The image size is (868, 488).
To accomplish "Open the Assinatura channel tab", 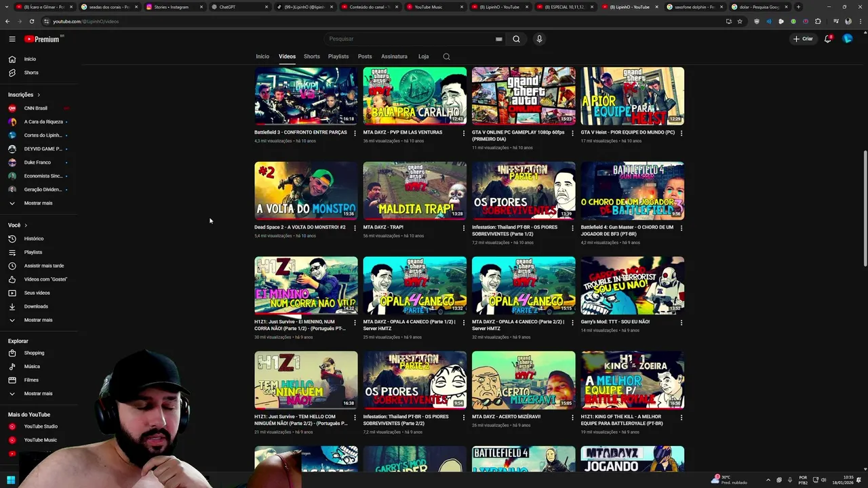I will click(394, 56).
